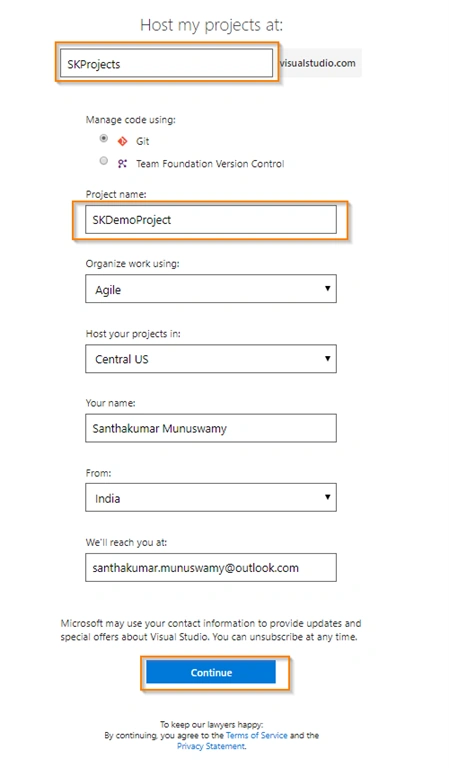Click the Git option label text
The height and width of the screenshot is (768, 449).
click(x=142, y=142)
